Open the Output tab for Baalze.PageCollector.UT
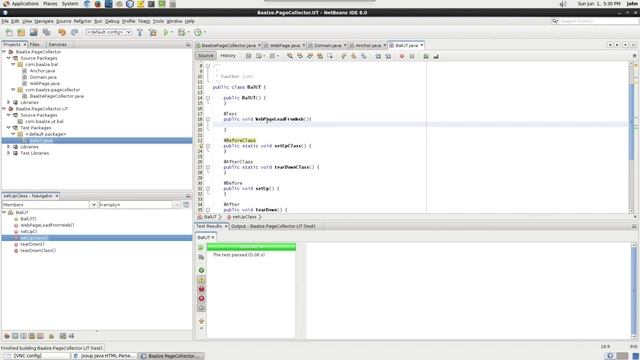 (x=273, y=226)
